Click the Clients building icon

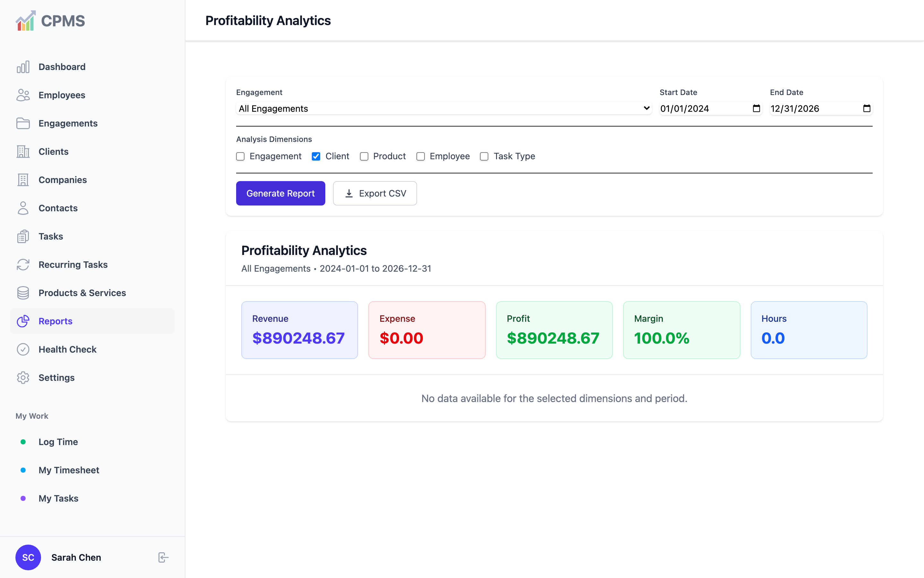pyautogui.click(x=23, y=152)
